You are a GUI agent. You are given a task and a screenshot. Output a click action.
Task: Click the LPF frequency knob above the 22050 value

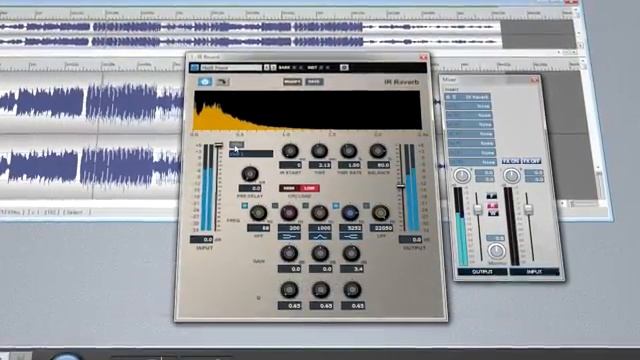(380, 213)
